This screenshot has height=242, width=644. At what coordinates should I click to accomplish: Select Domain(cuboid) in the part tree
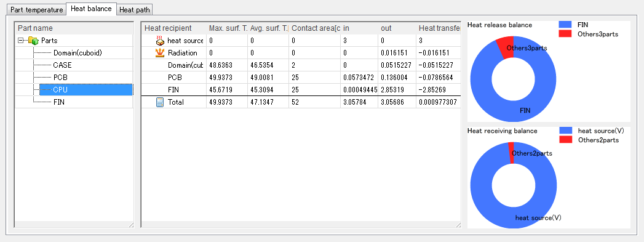(x=78, y=53)
